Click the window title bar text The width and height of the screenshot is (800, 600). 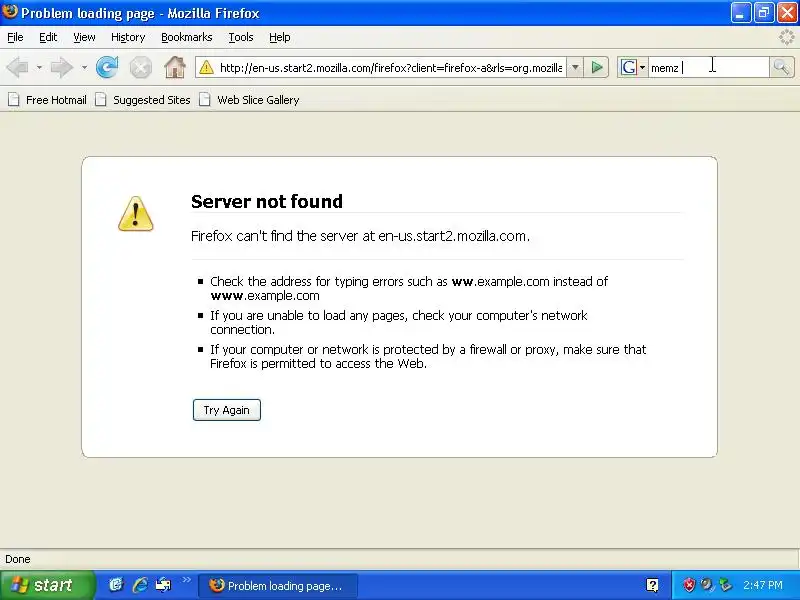(x=140, y=13)
